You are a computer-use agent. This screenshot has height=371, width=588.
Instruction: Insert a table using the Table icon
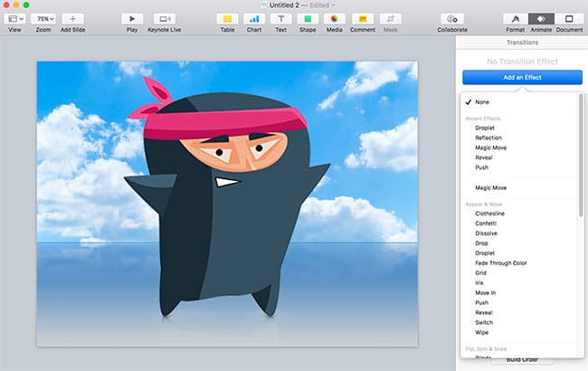click(x=228, y=19)
